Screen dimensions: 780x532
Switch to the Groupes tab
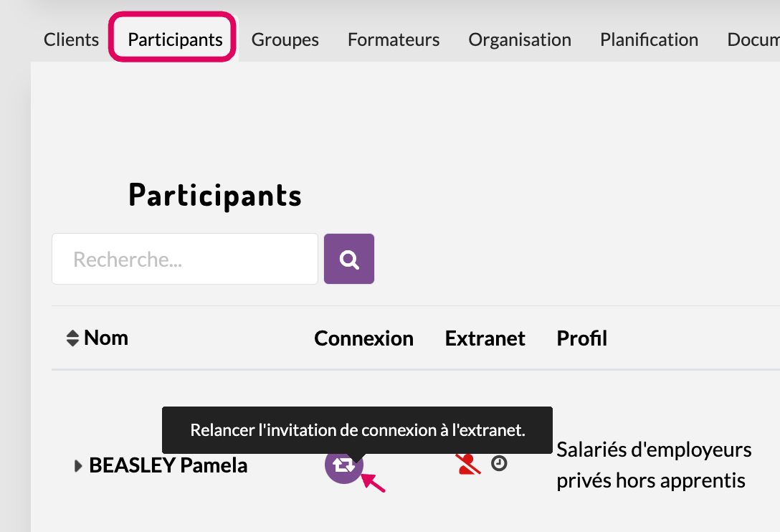285,39
